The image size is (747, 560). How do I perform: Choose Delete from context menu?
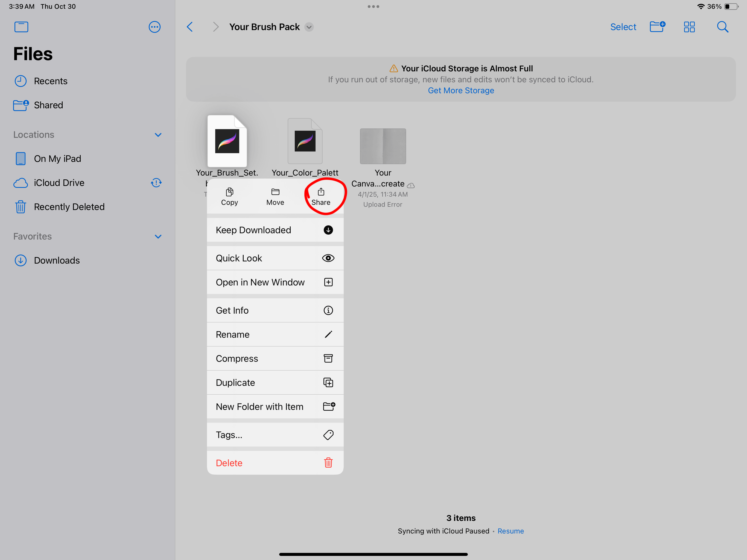pyautogui.click(x=275, y=463)
